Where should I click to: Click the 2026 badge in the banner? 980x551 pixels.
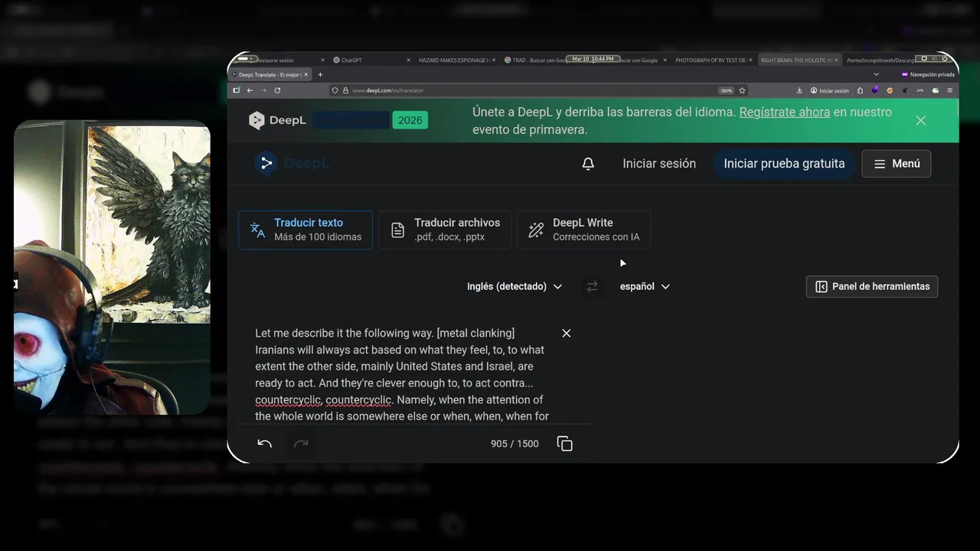[410, 120]
